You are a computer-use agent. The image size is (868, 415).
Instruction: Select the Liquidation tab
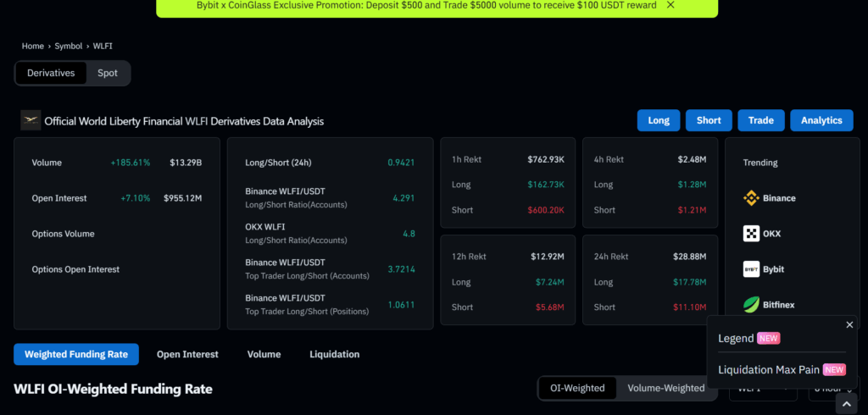coord(334,354)
